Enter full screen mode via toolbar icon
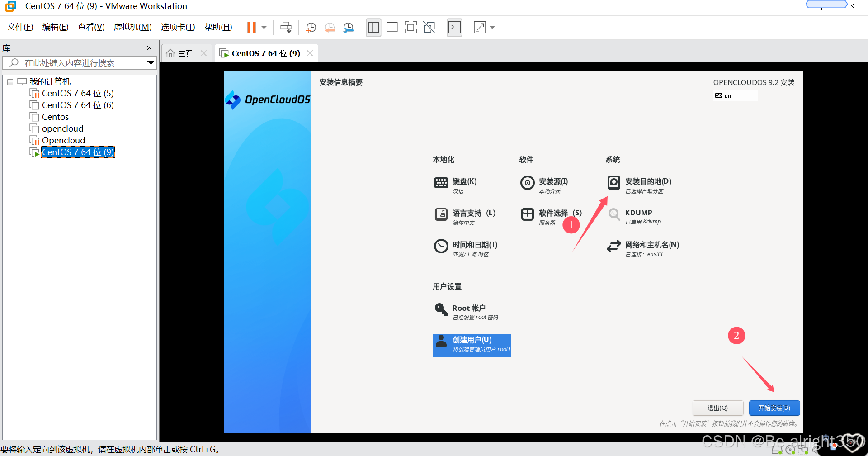This screenshot has height=456, width=868. click(410, 27)
